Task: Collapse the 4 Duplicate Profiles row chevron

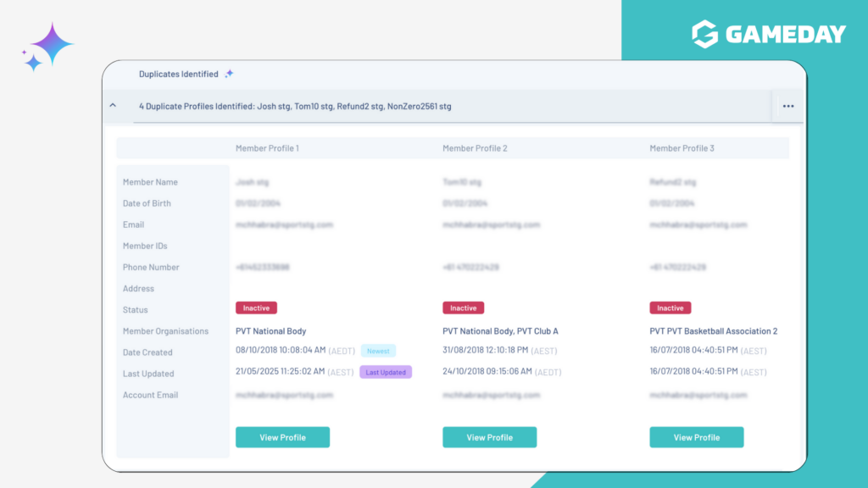Action: click(113, 105)
